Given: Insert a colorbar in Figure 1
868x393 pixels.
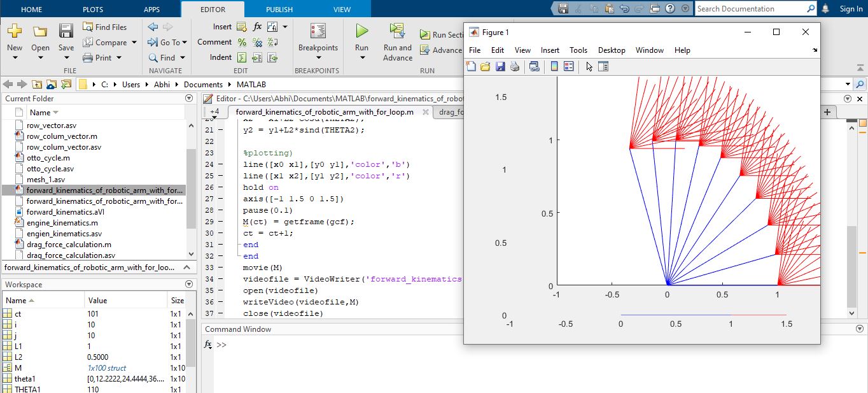Looking at the screenshot, I should 554,66.
